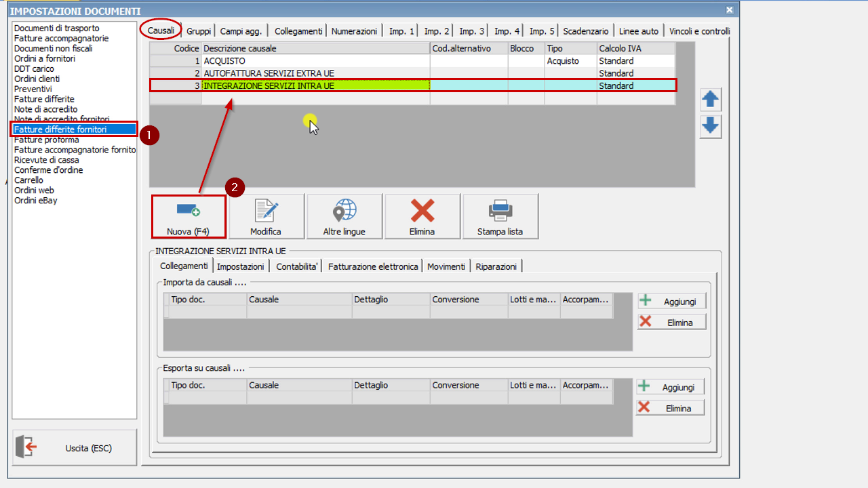
Task: Open the Contabilita' sub-tab
Action: coord(297,267)
